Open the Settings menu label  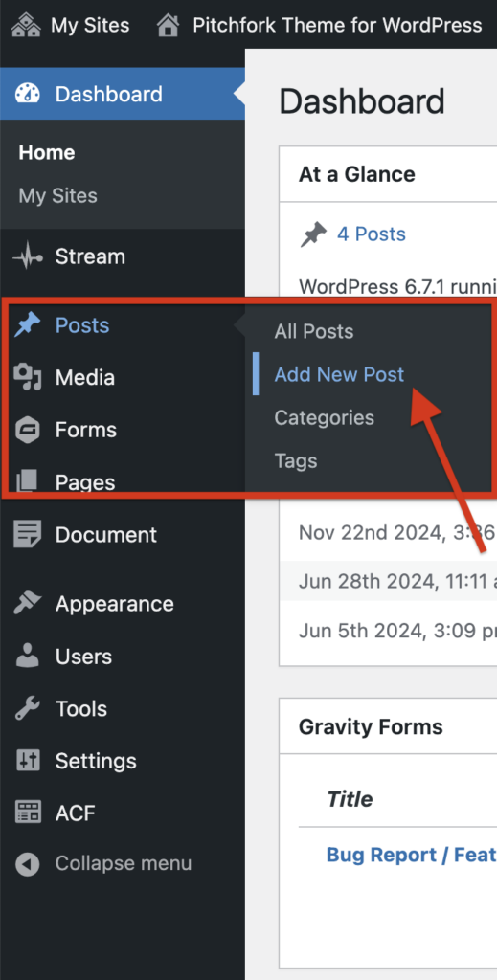(96, 761)
